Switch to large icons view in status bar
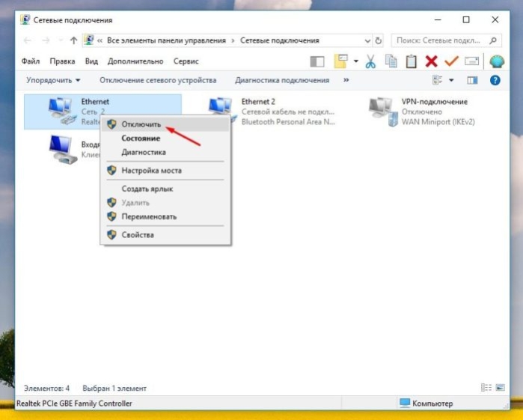 pyautogui.click(x=501, y=388)
